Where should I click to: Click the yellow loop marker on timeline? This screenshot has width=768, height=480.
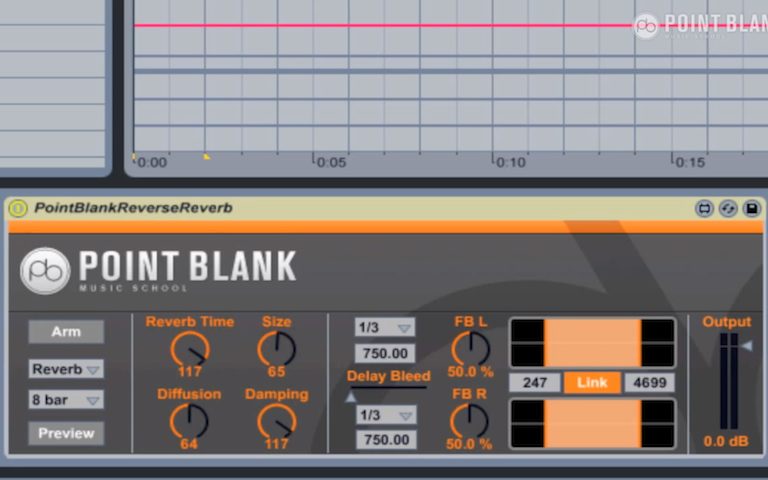(x=207, y=157)
